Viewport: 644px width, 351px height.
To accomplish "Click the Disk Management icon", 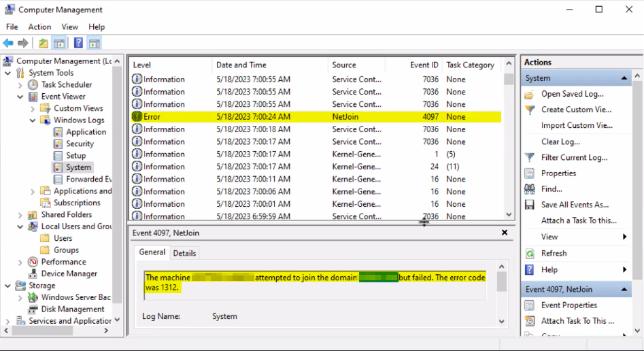I will tap(33, 309).
